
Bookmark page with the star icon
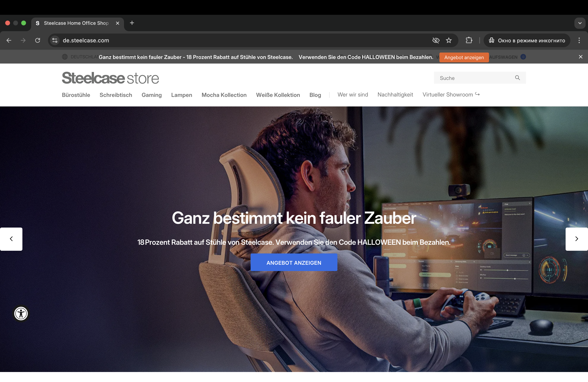pyautogui.click(x=449, y=40)
